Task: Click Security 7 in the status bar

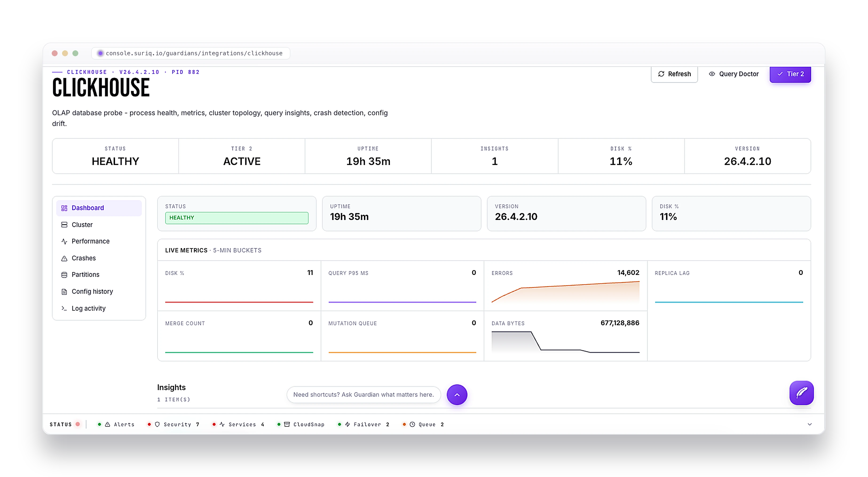Action: [174, 424]
